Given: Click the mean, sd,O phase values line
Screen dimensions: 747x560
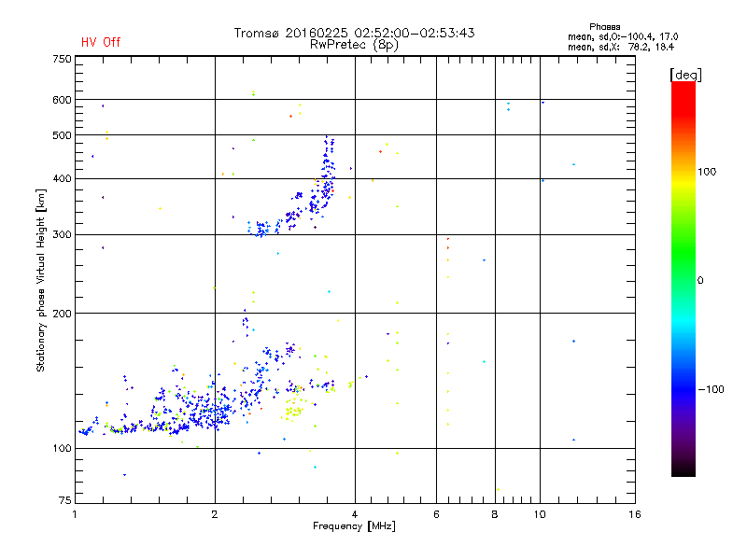Looking at the screenshot, I should pos(623,36).
